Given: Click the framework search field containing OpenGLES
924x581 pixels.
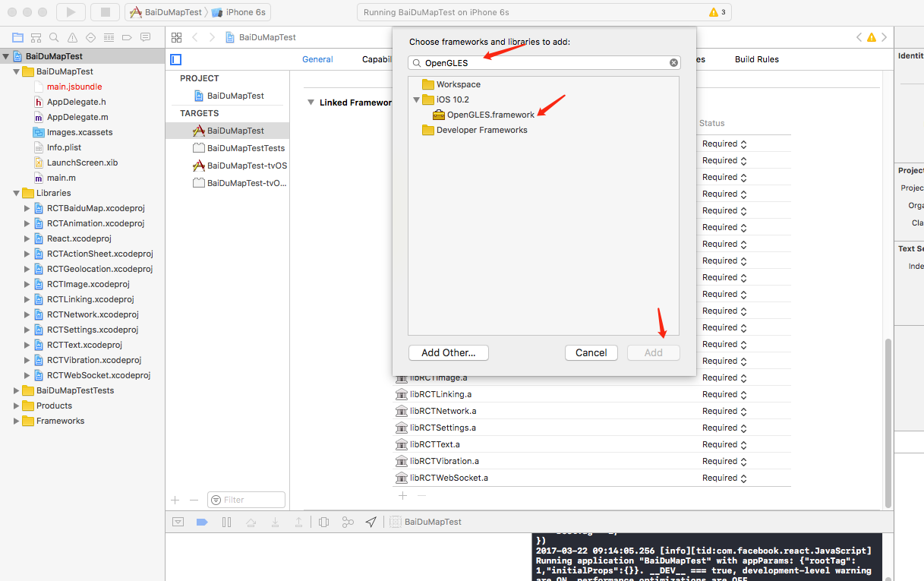Looking at the screenshot, I should tap(544, 63).
